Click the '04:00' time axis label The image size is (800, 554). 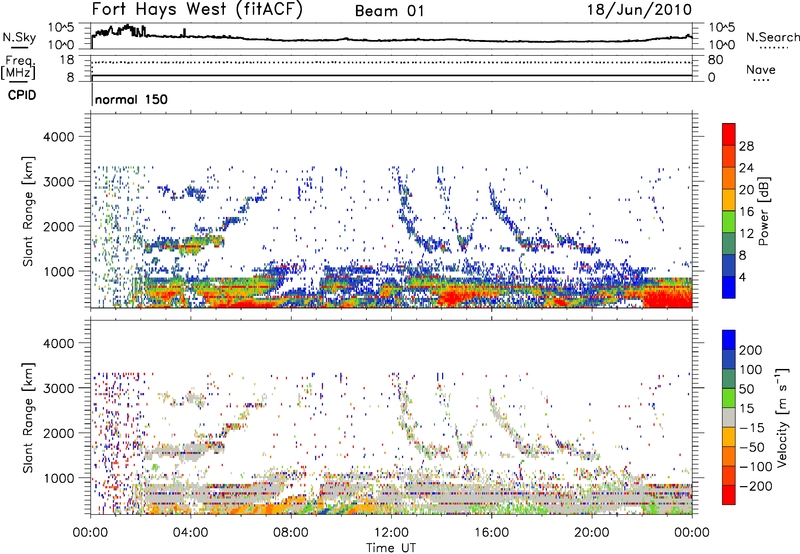[191, 533]
